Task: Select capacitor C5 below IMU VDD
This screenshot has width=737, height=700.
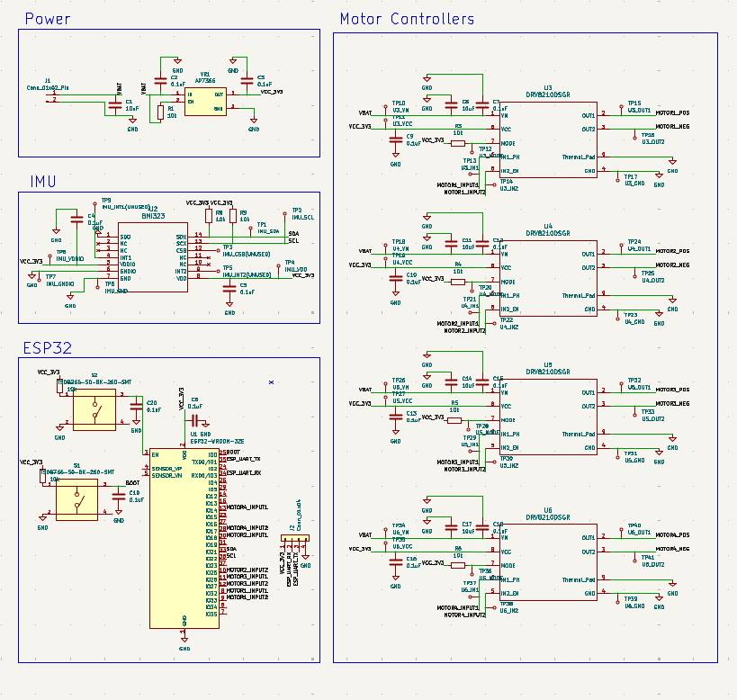Action: click(229, 289)
